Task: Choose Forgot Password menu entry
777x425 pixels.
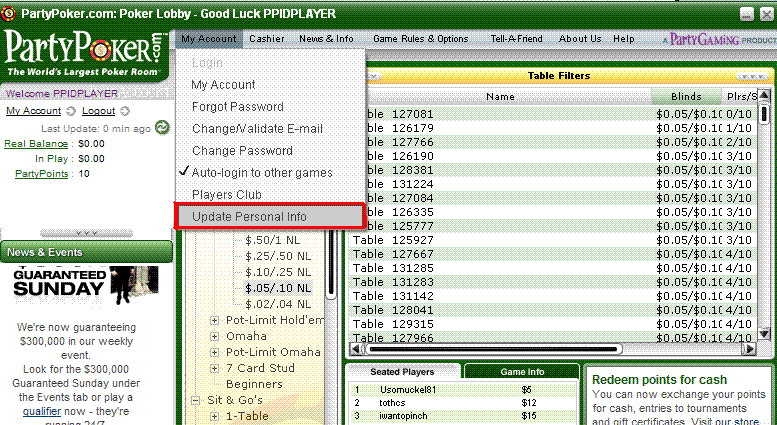Action: (x=238, y=106)
